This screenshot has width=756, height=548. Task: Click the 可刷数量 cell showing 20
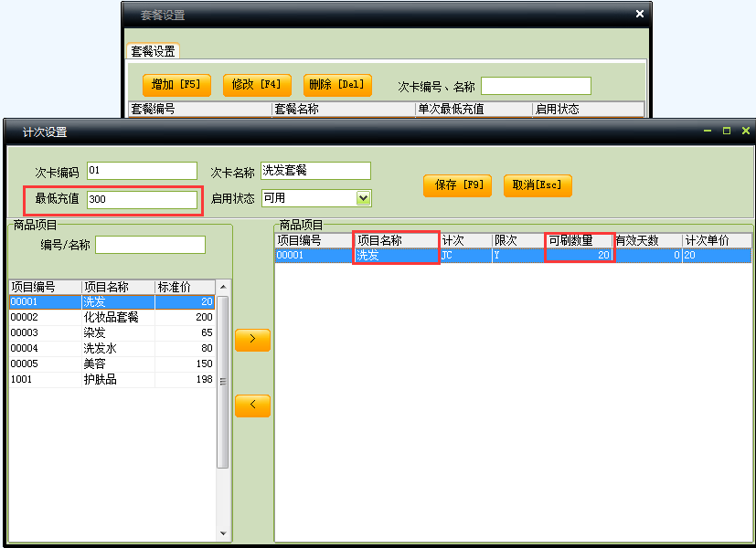point(579,255)
